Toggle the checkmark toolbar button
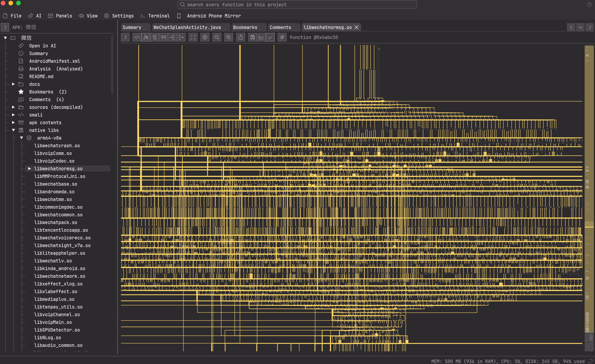This screenshot has width=595, height=364. tap(270, 37)
